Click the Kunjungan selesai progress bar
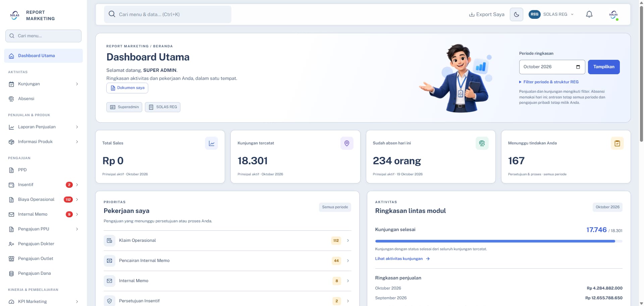 (499, 241)
